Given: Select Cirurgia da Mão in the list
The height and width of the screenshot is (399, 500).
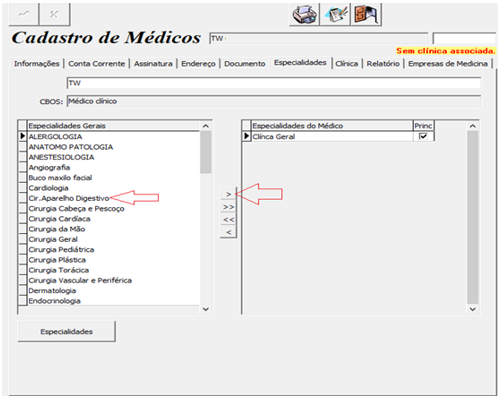Looking at the screenshot, I should tap(113, 229).
